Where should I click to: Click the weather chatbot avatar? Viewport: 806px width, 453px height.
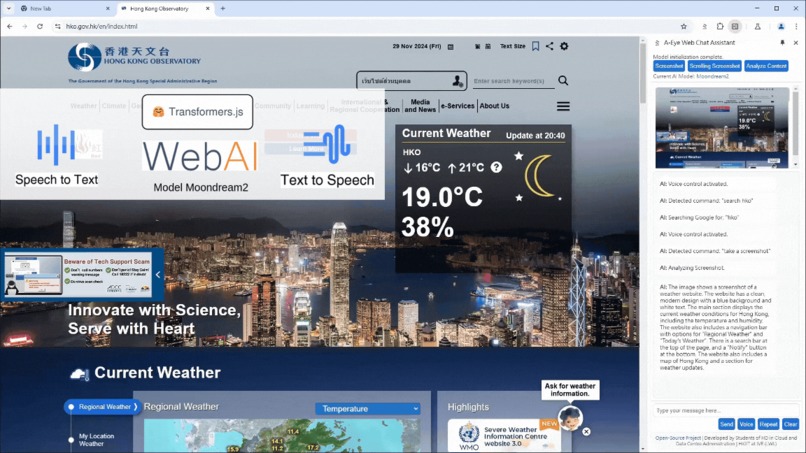[x=570, y=417]
